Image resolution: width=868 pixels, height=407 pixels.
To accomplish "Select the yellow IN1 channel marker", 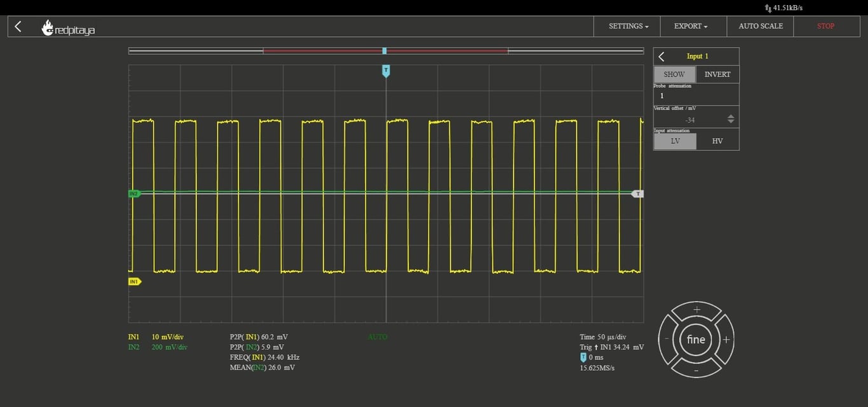I will (134, 281).
